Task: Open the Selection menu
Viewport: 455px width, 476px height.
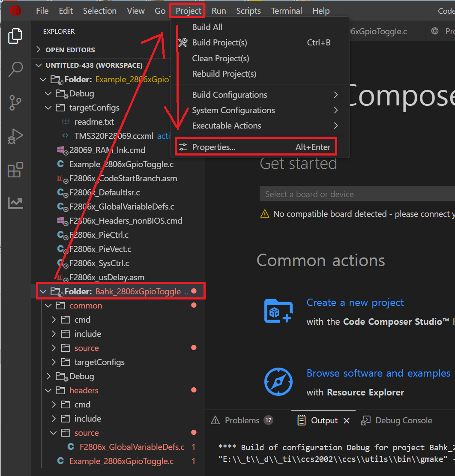Action: (99, 11)
